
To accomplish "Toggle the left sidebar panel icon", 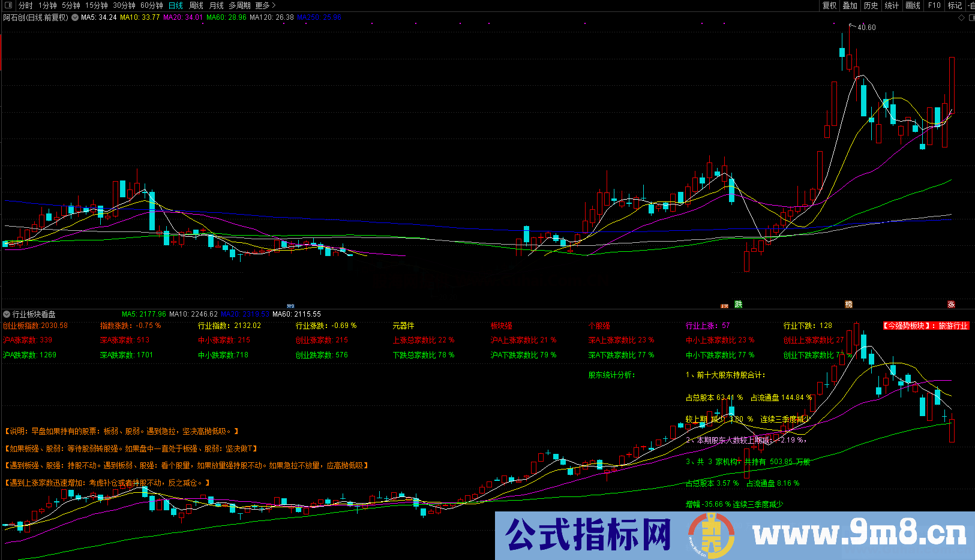I will coord(8,5).
